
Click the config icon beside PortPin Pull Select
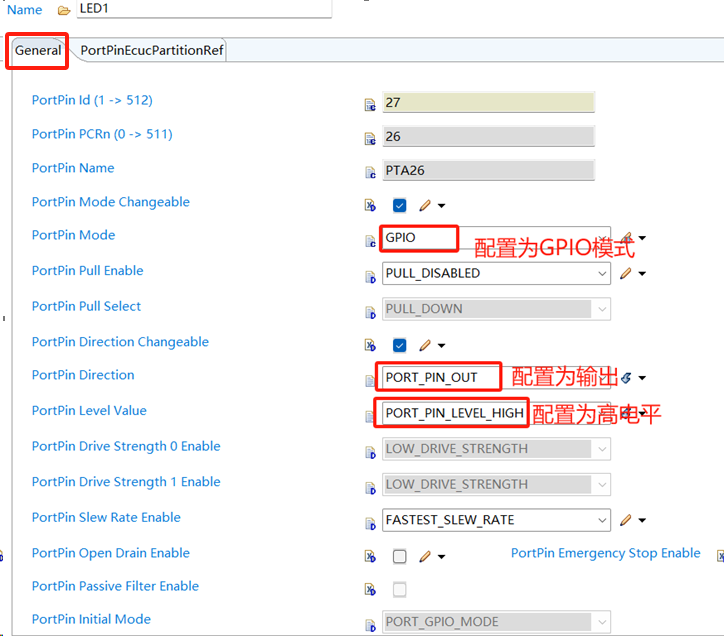[370, 313]
